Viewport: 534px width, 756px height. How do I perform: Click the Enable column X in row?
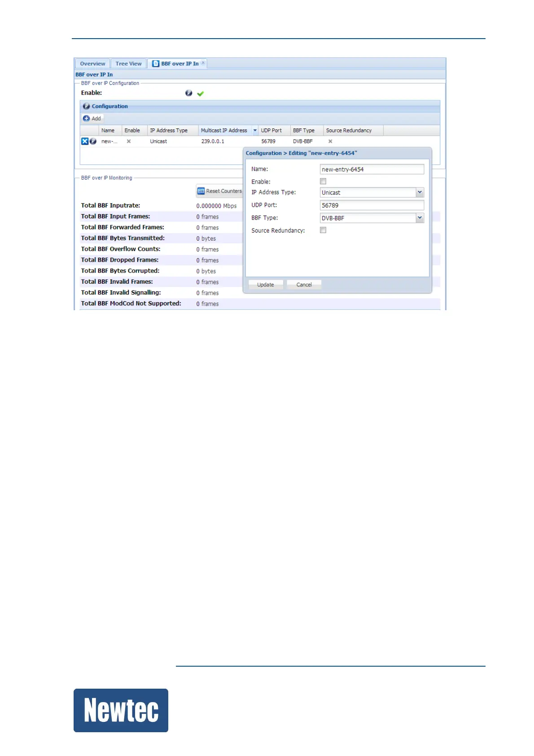pos(129,141)
